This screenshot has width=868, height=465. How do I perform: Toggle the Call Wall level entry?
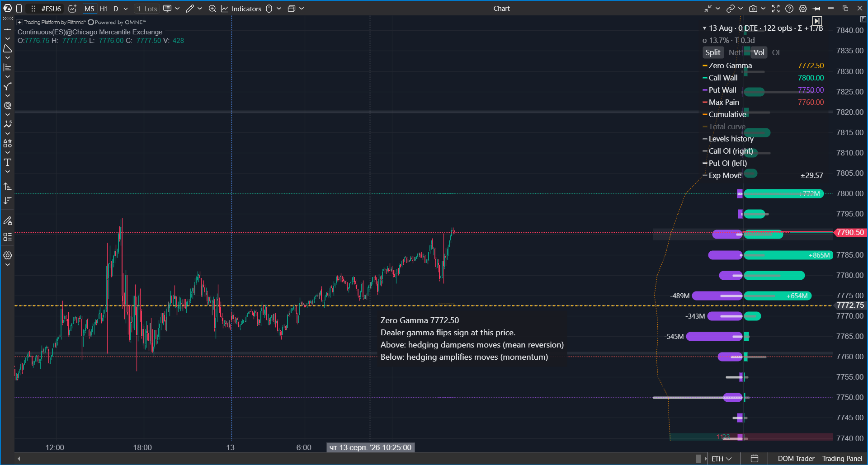click(x=763, y=78)
